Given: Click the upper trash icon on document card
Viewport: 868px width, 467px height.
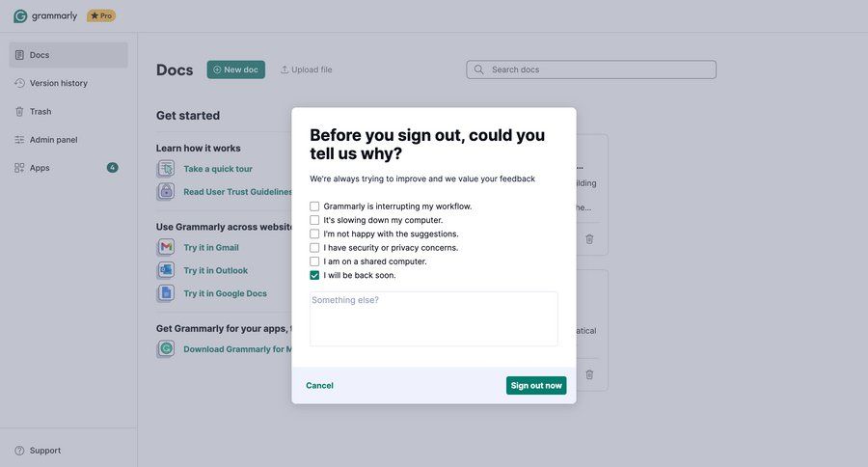Looking at the screenshot, I should coord(589,238).
